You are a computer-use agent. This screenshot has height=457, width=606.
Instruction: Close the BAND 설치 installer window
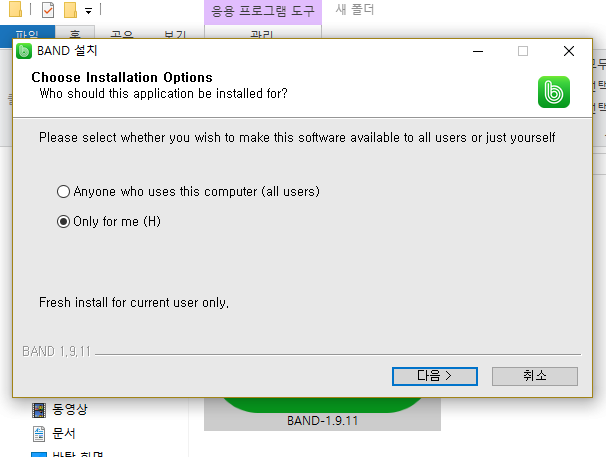569,51
